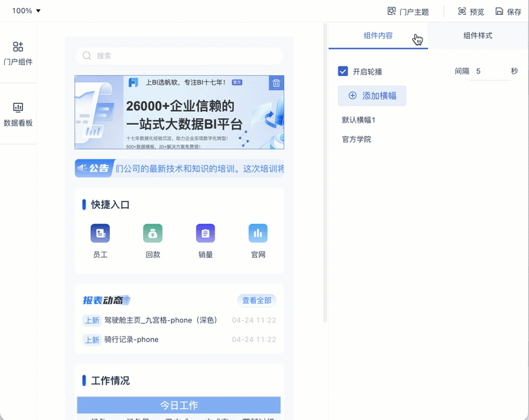Select the 默认横幅1 list item
Image resolution: width=529 pixels, height=420 pixels.
click(358, 120)
